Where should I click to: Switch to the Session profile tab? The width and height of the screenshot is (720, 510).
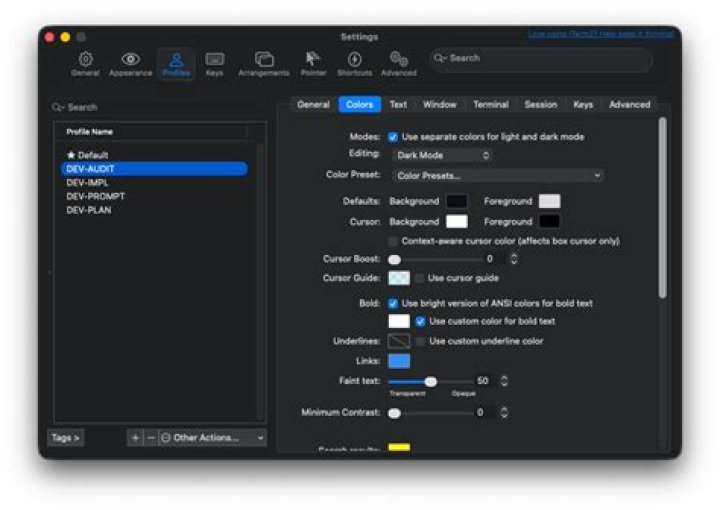540,105
